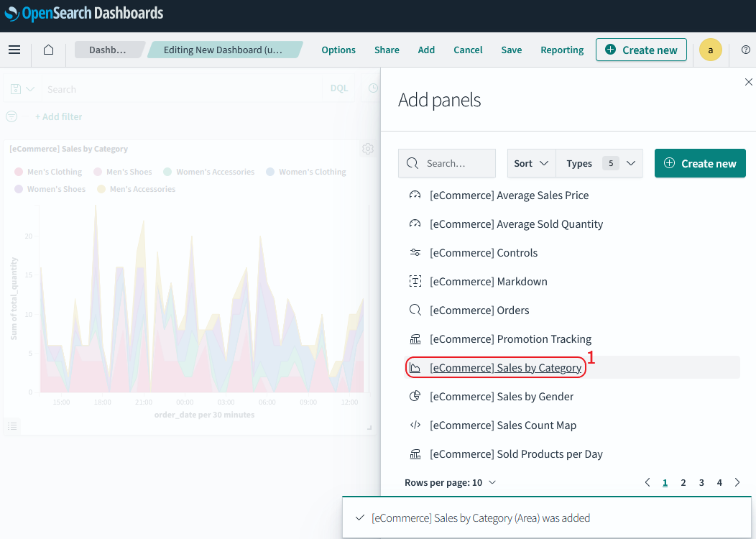Toggle Men's Shoes legend item

tap(123, 172)
